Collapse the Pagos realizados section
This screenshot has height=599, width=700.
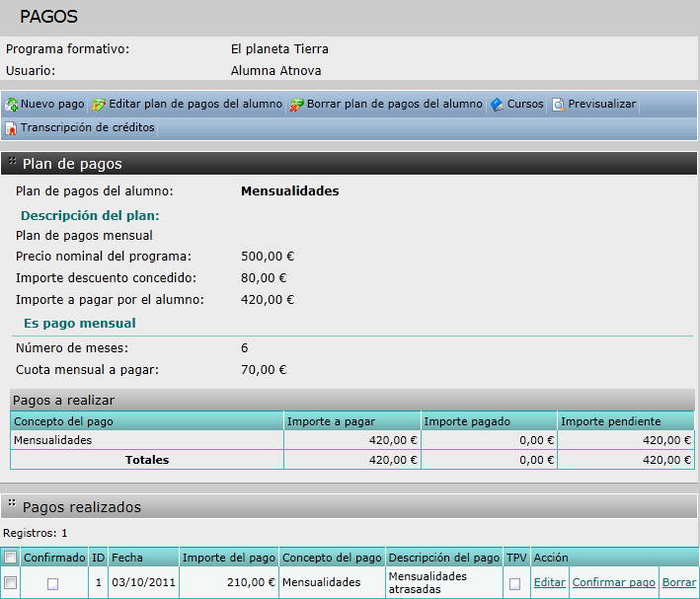12,504
